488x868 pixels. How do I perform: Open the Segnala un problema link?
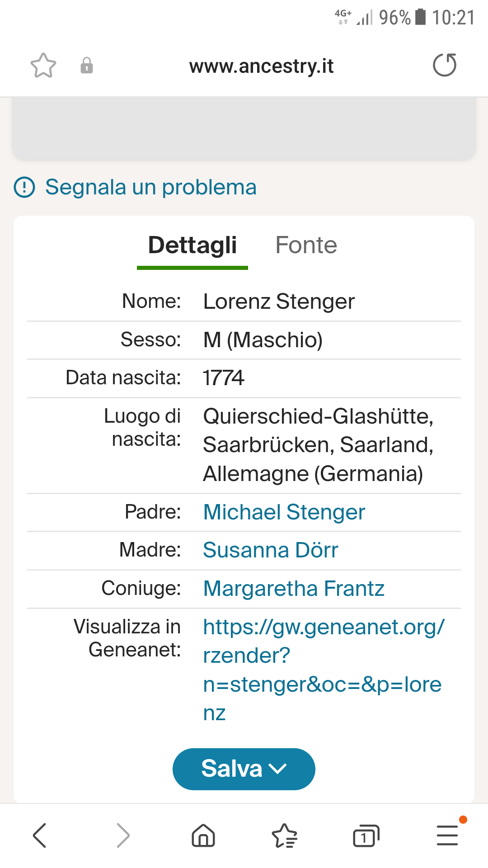(151, 187)
